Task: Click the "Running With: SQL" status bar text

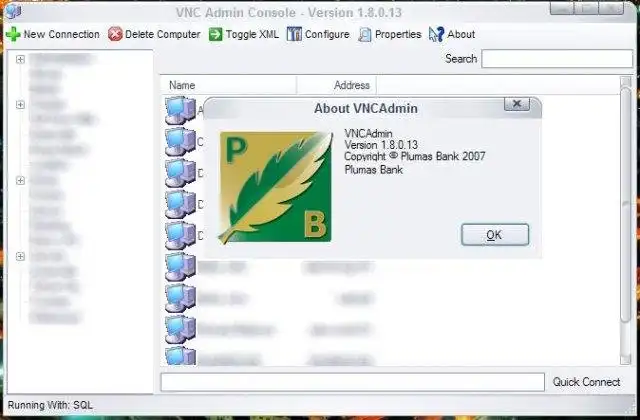Action: pyautogui.click(x=50, y=405)
